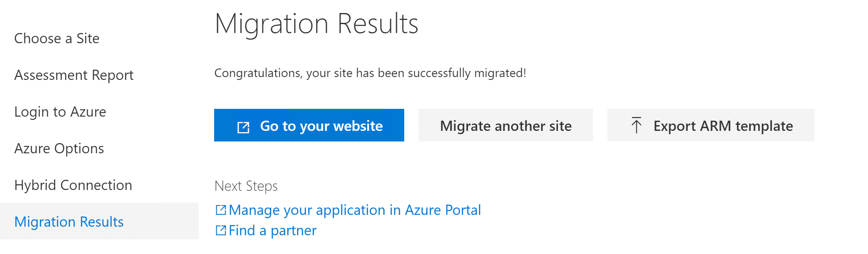Click the external-link icon beside Manage your application
Image resolution: width=868 pixels, height=254 pixels.
pos(221,210)
